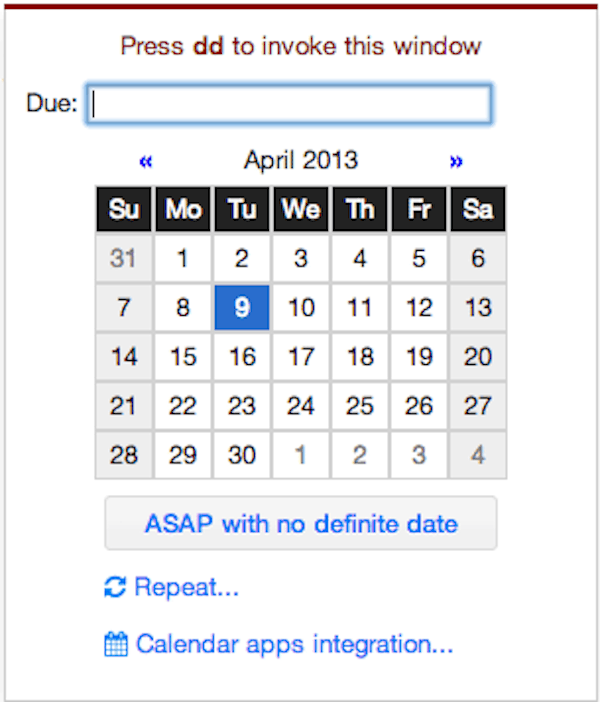
Task: Choose Sunday April 21
Action: [124, 406]
